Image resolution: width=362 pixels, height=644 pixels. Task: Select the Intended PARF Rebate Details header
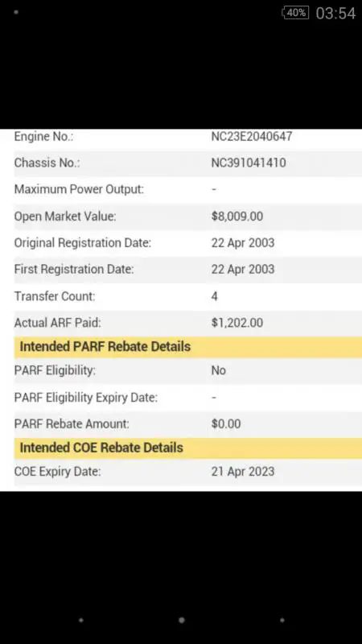click(188, 347)
